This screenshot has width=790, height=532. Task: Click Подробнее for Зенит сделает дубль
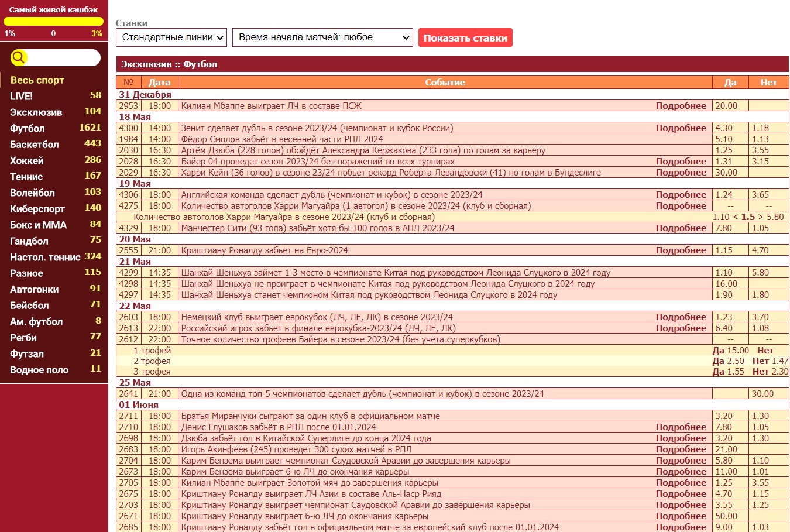click(x=681, y=128)
